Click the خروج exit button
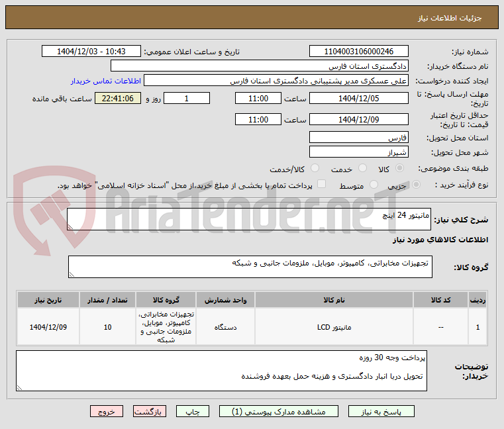The image size is (504, 429). pyautogui.click(x=107, y=411)
